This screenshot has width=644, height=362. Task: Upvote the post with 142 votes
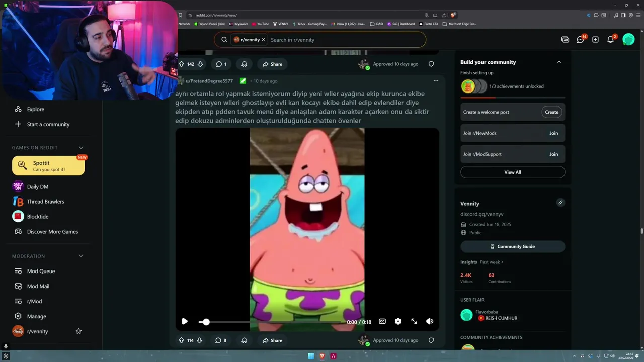click(181, 64)
